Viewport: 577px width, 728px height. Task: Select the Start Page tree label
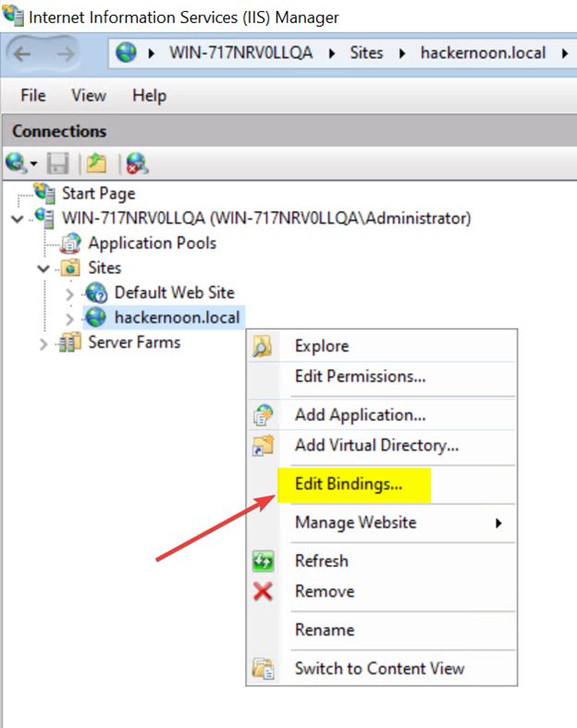point(99,193)
